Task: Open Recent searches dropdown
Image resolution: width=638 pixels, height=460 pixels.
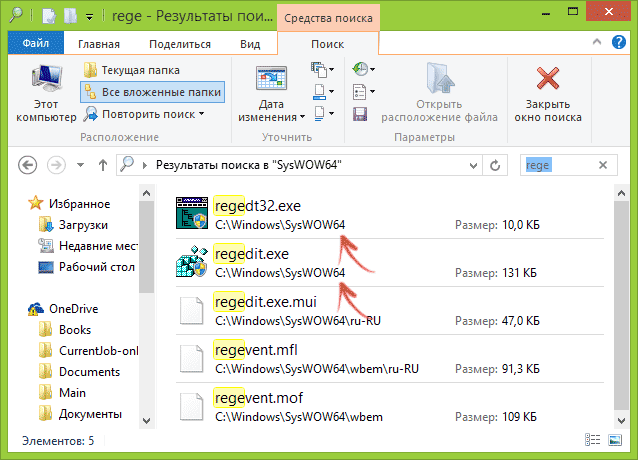Action: point(363,69)
